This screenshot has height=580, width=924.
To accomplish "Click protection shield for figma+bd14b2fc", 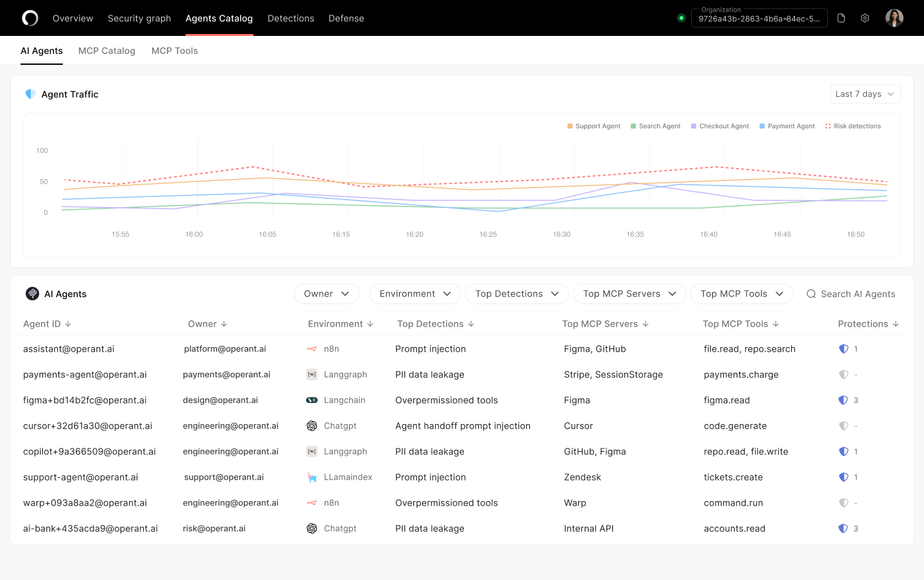I will pos(844,400).
